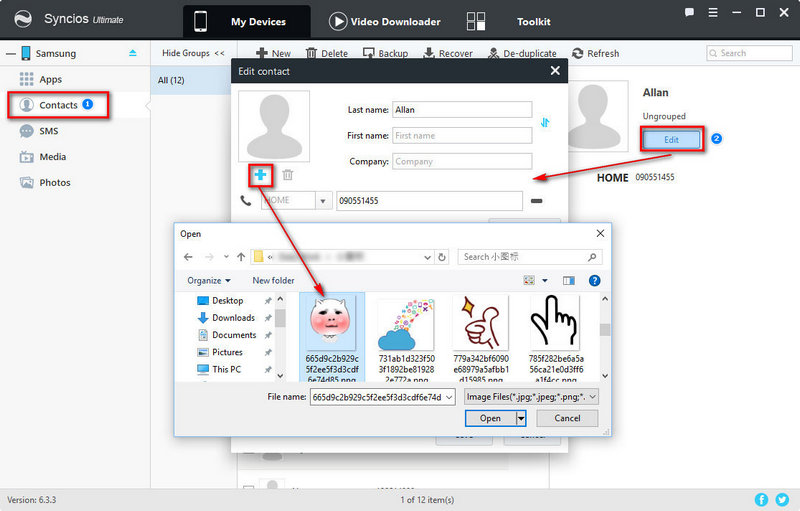Click the New contact toolbar button
Viewport: 800px width, 511px height.
pos(273,53)
